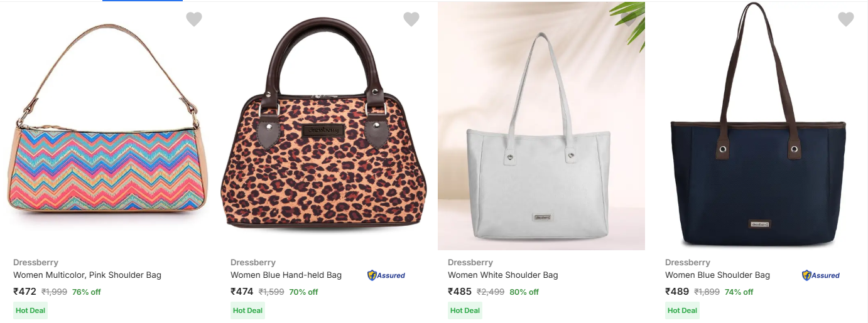Screen dimensions: 868x323
Task: Click the 76% off discount label
Action: [86, 292]
